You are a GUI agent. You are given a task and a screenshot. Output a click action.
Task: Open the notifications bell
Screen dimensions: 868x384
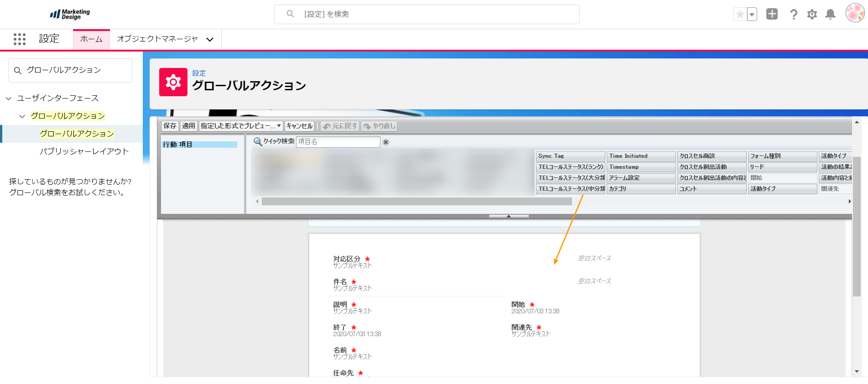point(830,15)
